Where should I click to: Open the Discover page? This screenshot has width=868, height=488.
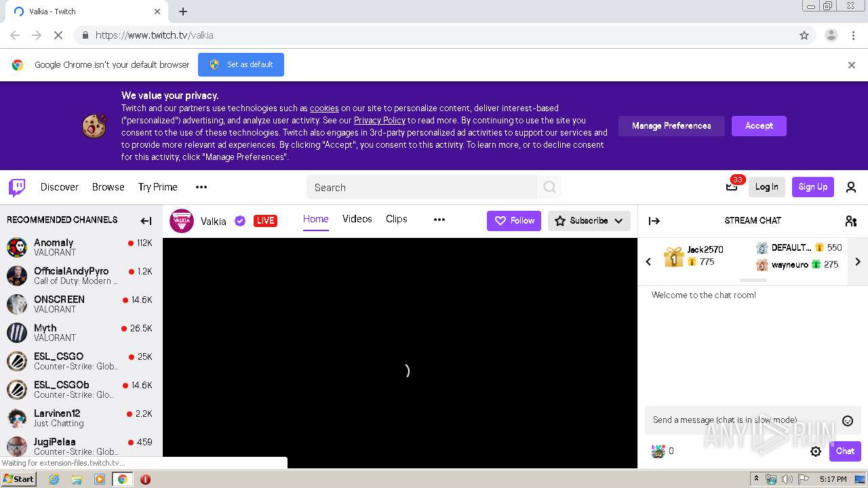click(x=60, y=187)
